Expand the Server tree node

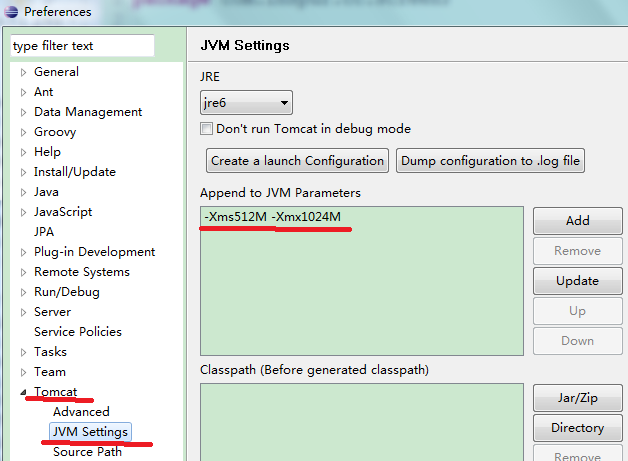[x=24, y=312]
